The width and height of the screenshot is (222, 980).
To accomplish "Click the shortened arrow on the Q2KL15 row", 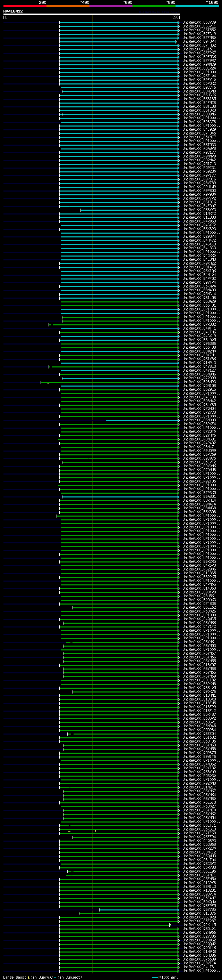I will 170,925.
